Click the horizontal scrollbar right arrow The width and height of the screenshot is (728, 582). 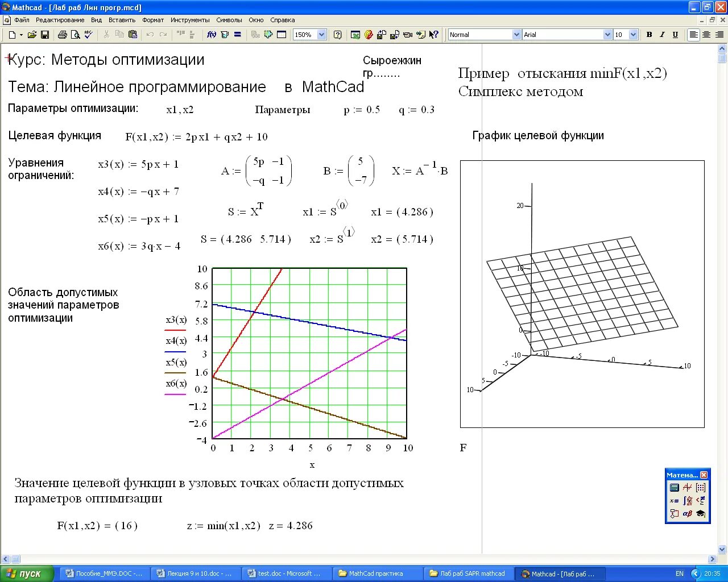click(712, 559)
